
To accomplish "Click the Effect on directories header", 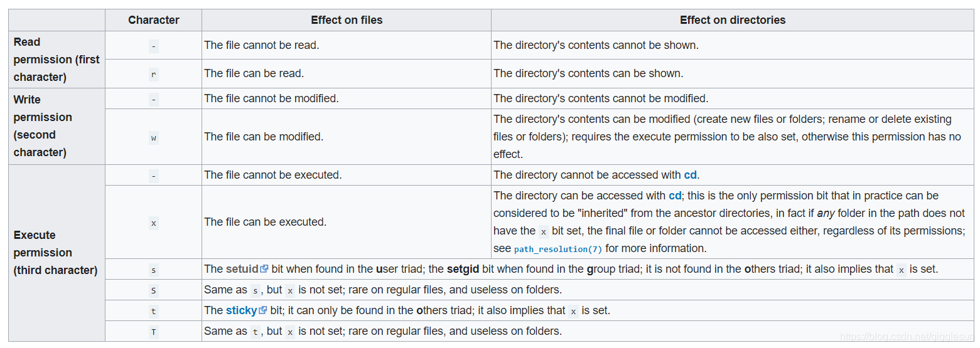I will [x=733, y=20].
